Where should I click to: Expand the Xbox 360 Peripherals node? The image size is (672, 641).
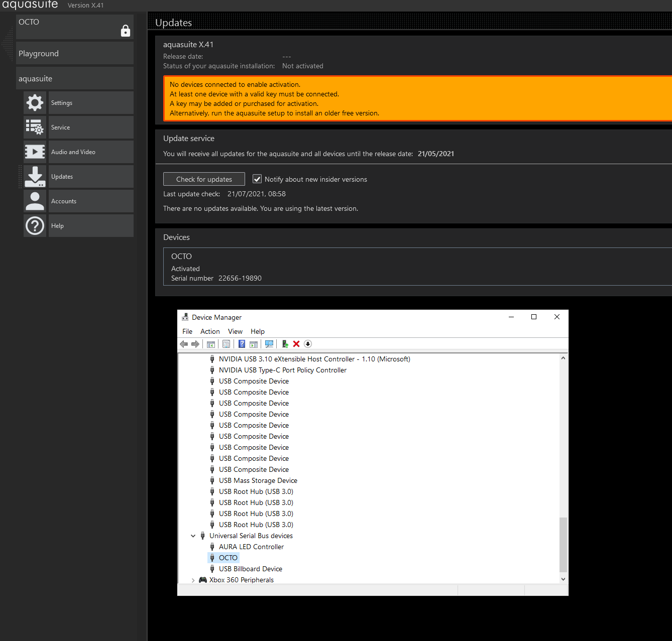193,580
